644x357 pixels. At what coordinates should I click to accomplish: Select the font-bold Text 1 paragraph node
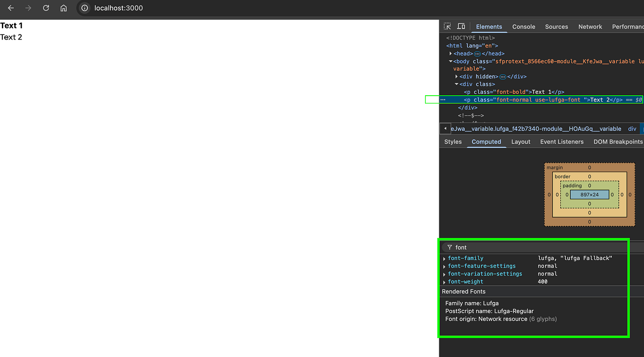point(514,92)
